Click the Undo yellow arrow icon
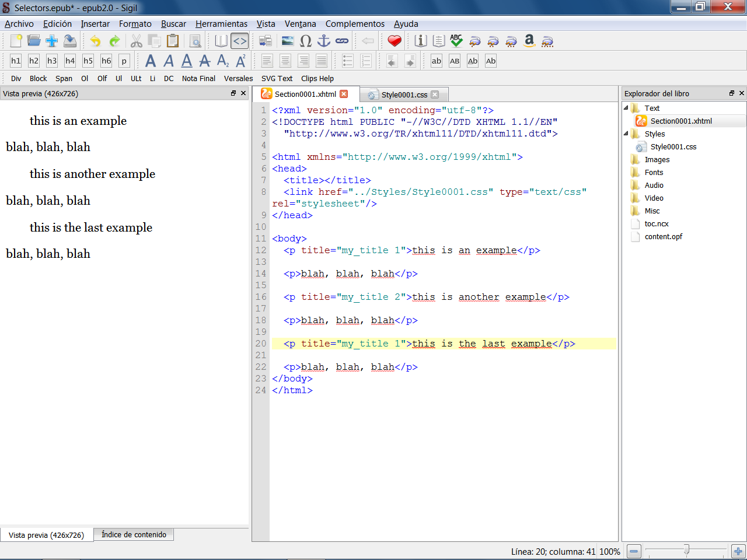Viewport: 747px width, 560px height. pos(95,41)
